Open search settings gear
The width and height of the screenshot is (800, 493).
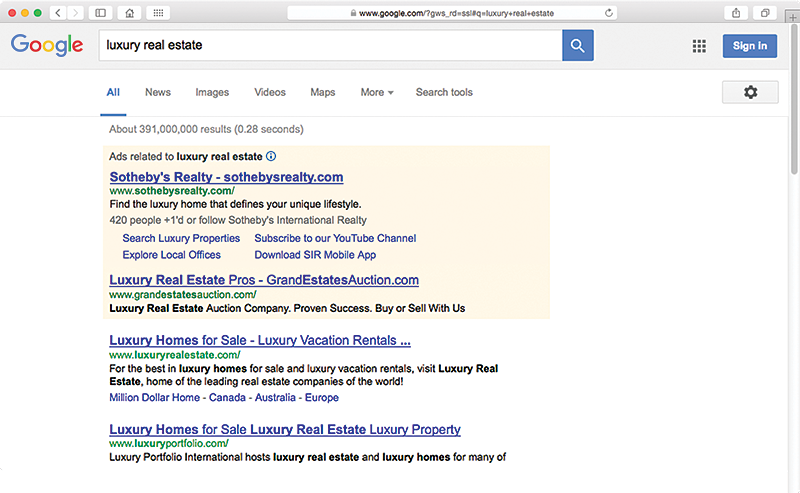click(750, 92)
